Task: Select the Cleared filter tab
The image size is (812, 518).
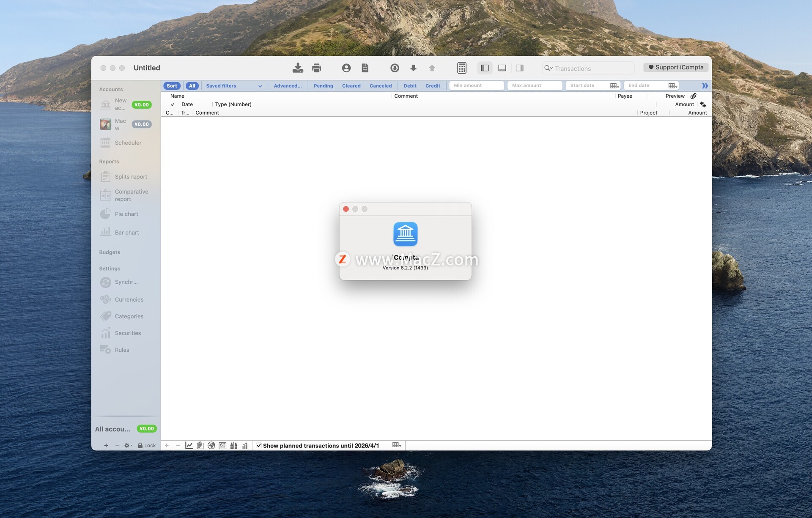Action: 351,86
